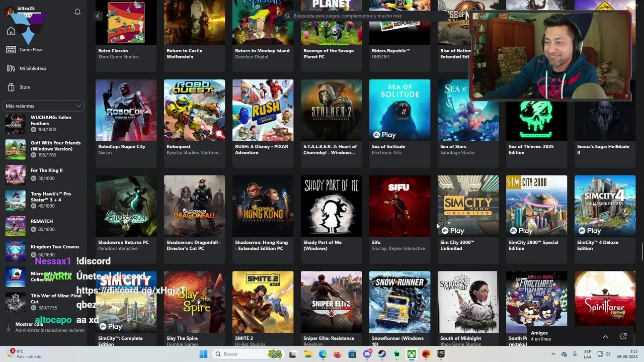Open Return to Castle Wolfenstein tile
Viewport: 644px width, 362px height.
[195, 35]
